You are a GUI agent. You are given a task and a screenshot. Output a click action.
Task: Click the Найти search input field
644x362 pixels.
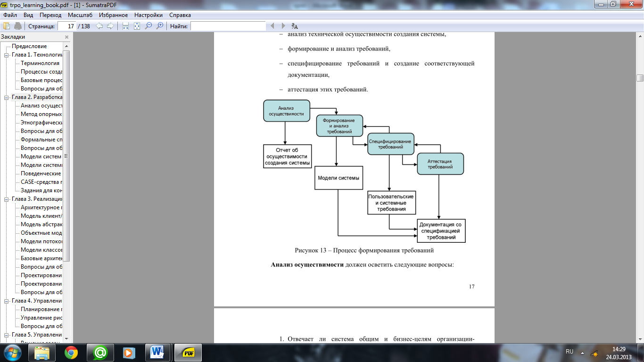coord(228,26)
